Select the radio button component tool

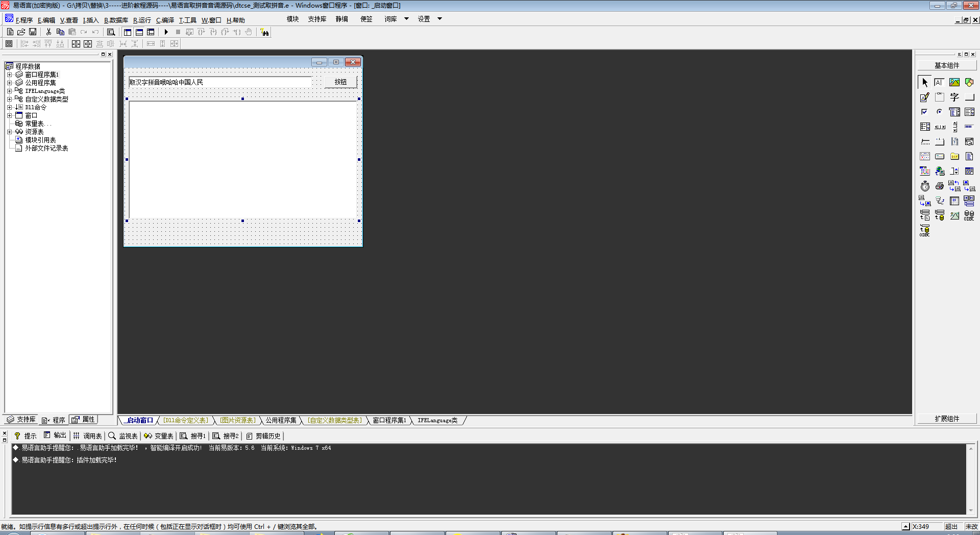pyautogui.click(x=940, y=112)
